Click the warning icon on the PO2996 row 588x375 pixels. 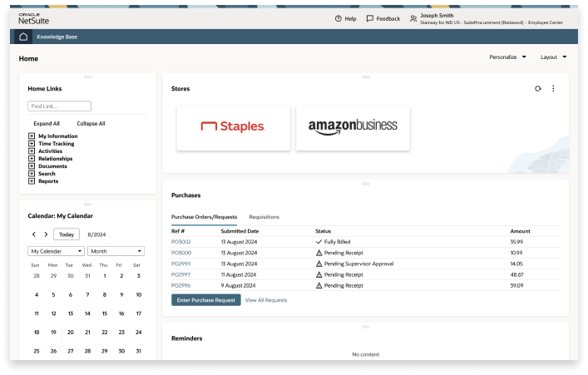[319, 285]
